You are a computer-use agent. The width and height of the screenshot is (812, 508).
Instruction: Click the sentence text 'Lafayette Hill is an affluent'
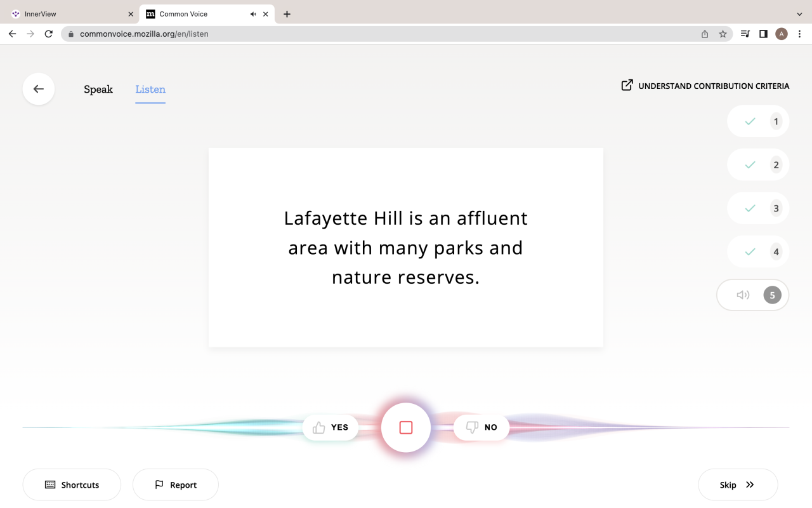coord(406,218)
